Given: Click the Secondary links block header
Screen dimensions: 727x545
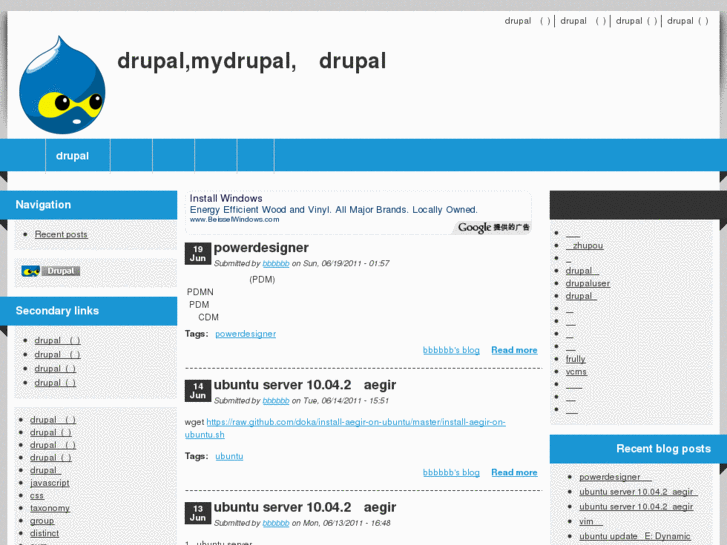Looking at the screenshot, I should (89, 311).
